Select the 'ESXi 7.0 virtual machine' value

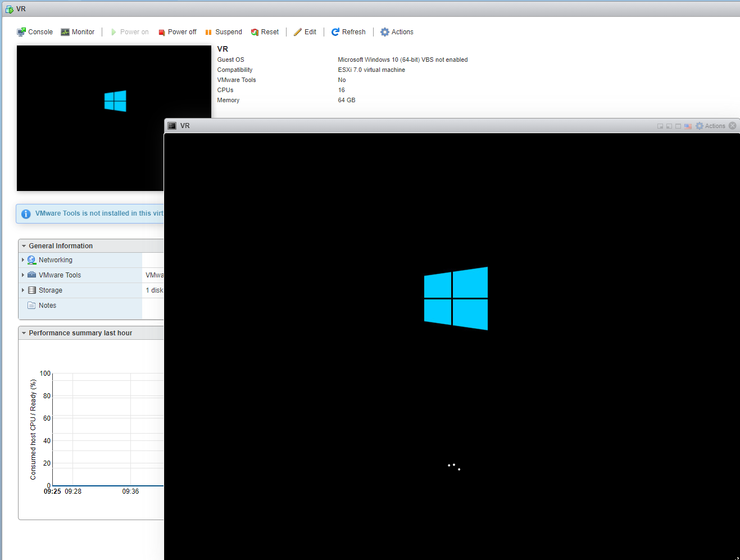[371, 70]
